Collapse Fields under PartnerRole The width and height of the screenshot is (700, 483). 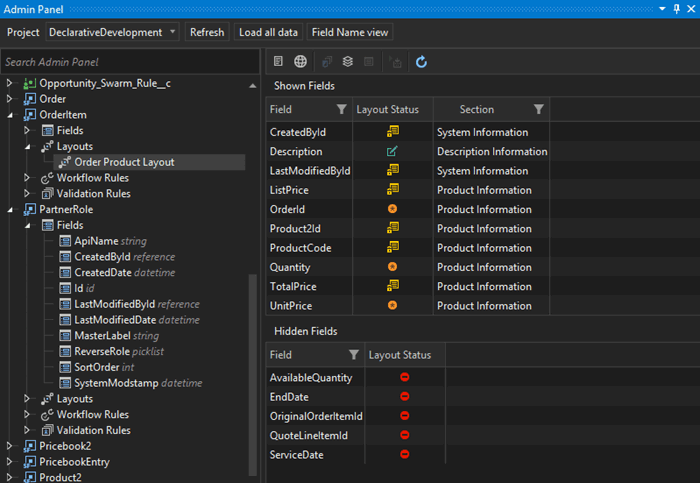[x=27, y=226]
